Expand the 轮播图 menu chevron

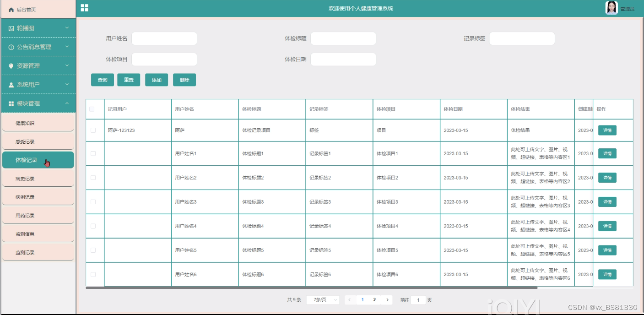point(67,28)
